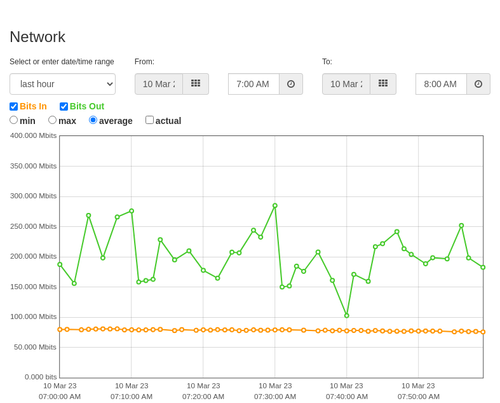Click the 'Network' heading
Viewport: 500px width, 403px height.
[37, 37]
